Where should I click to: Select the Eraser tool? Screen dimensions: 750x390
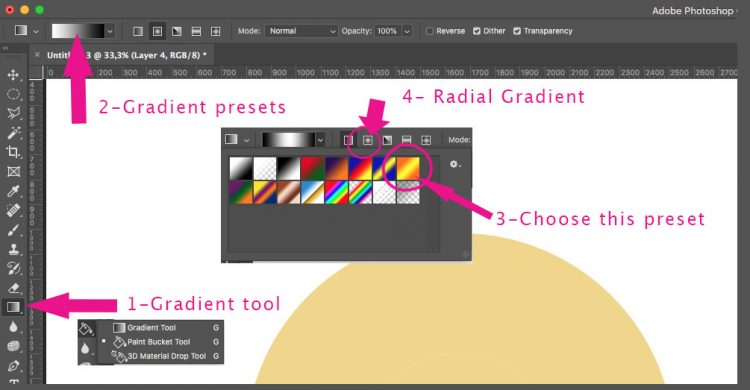[x=13, y=288]
